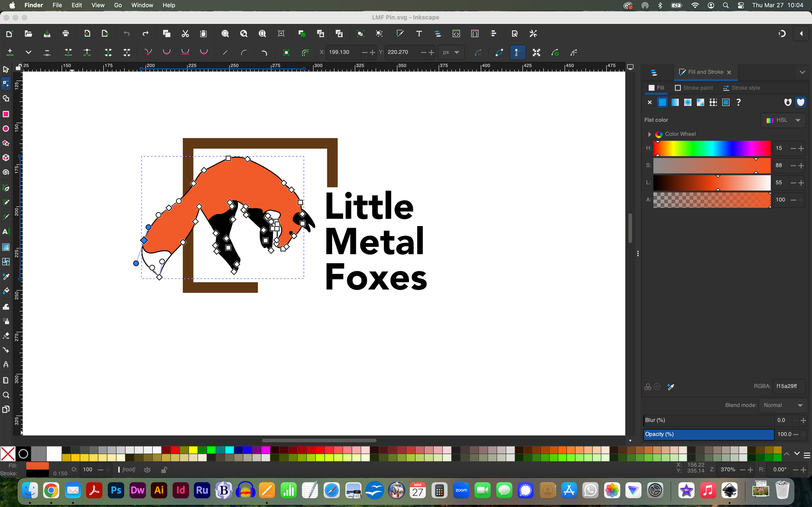Image resolution: width=812 pixels, height=507 pixels.
Task: Open the Stroke style tab
Action: (741, 88)
